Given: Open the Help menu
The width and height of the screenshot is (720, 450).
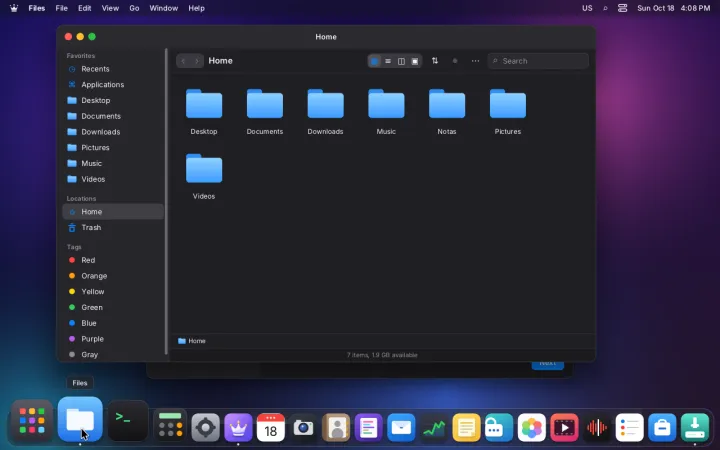Looking at the screenshot, I should [x=197, y=8].
